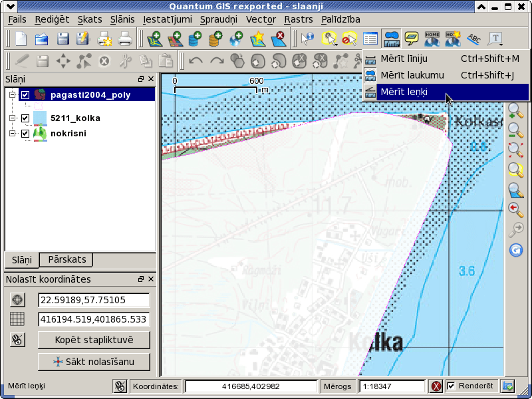Open the ABC labeling tool
This screenshot has width=532, height=399.
pos(473,39)
